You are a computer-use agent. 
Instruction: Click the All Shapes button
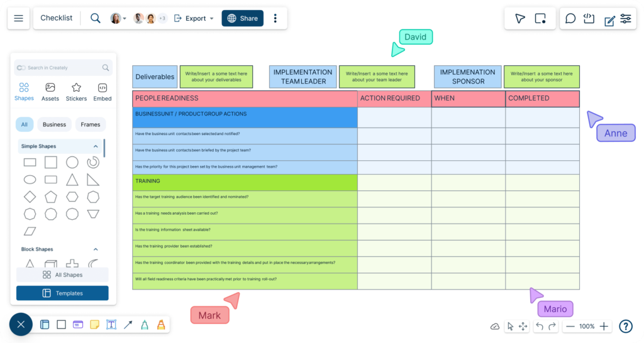coord(62,275)
